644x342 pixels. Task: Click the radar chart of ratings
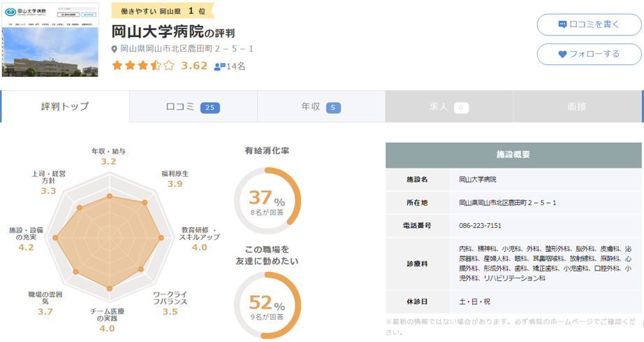(109, 238)
